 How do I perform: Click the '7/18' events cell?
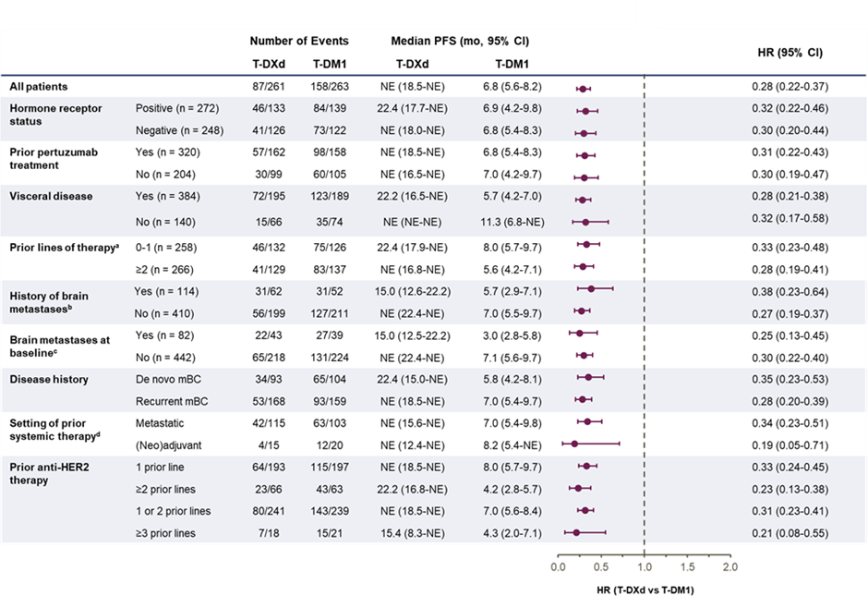(x=269, y=533)
